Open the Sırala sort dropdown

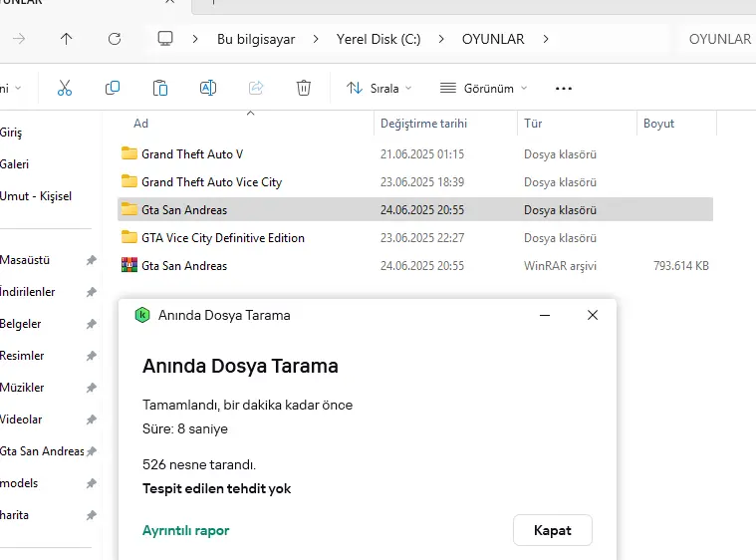378,89
